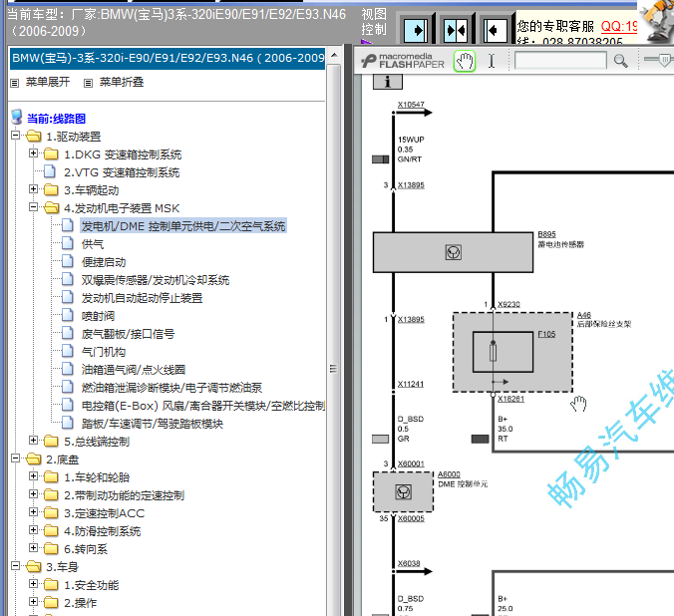Click the 3.车身 folder icon

click(x=33, y=566)
